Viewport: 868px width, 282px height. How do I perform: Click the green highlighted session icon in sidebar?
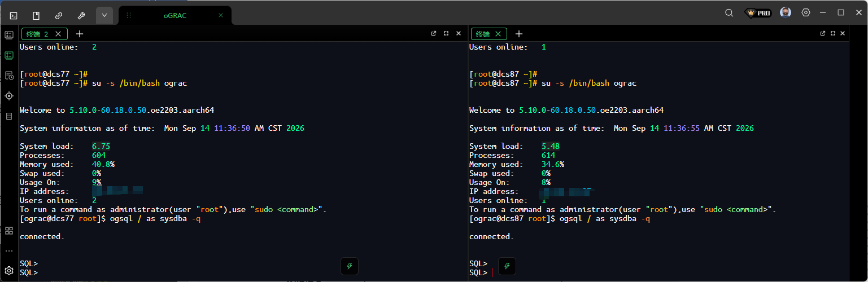pyautogui.click(x=9, y=55)
